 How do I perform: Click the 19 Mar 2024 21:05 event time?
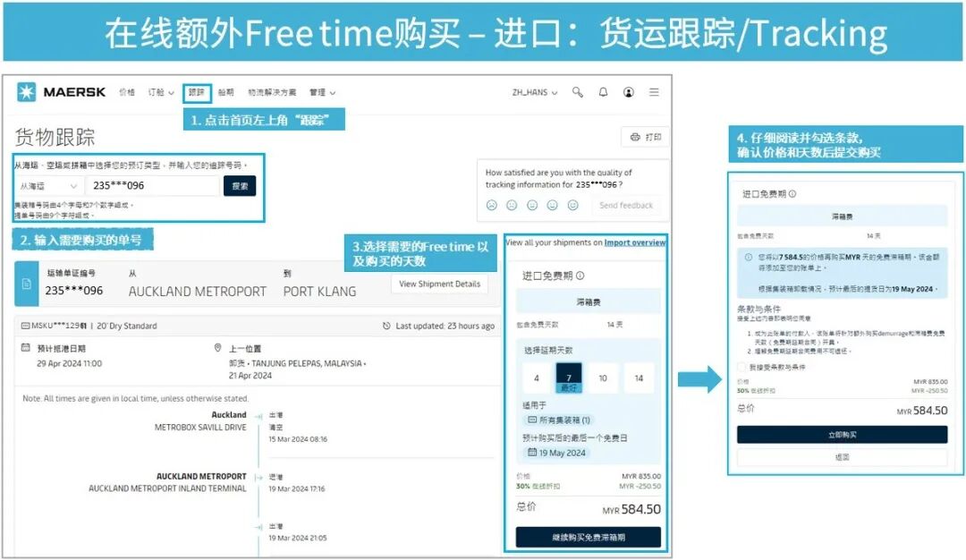click(x=298, y=538)
